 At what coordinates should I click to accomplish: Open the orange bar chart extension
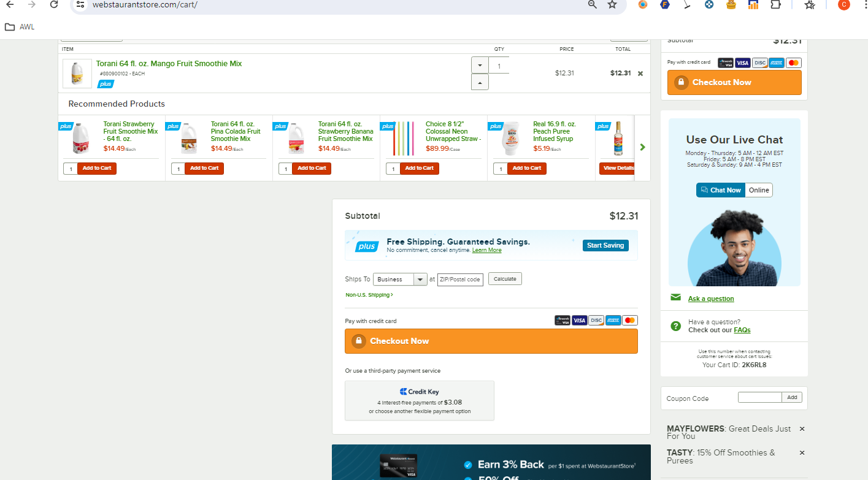click(753, 4)
